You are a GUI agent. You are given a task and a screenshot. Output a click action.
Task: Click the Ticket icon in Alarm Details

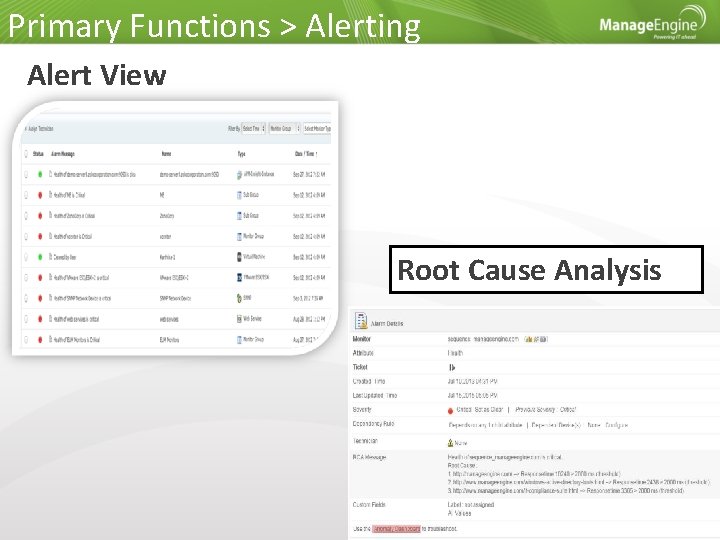point(452,367)
